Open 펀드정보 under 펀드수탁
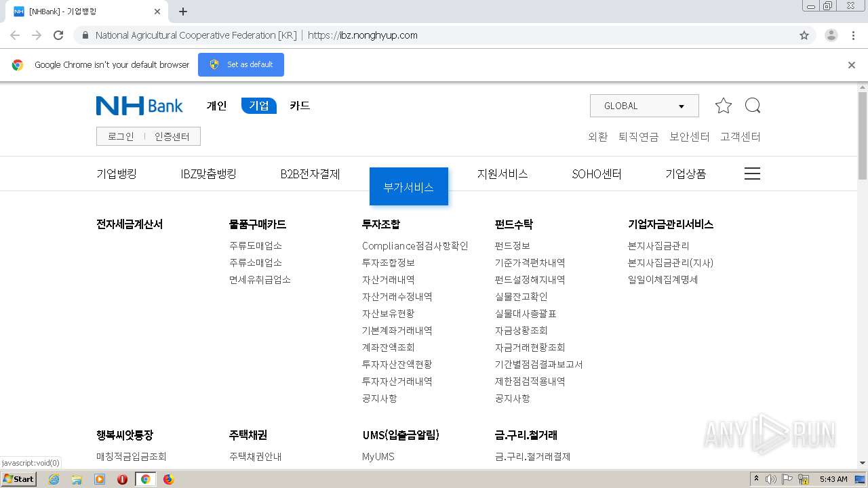The image size is (868, 488). tap(513, 245)
